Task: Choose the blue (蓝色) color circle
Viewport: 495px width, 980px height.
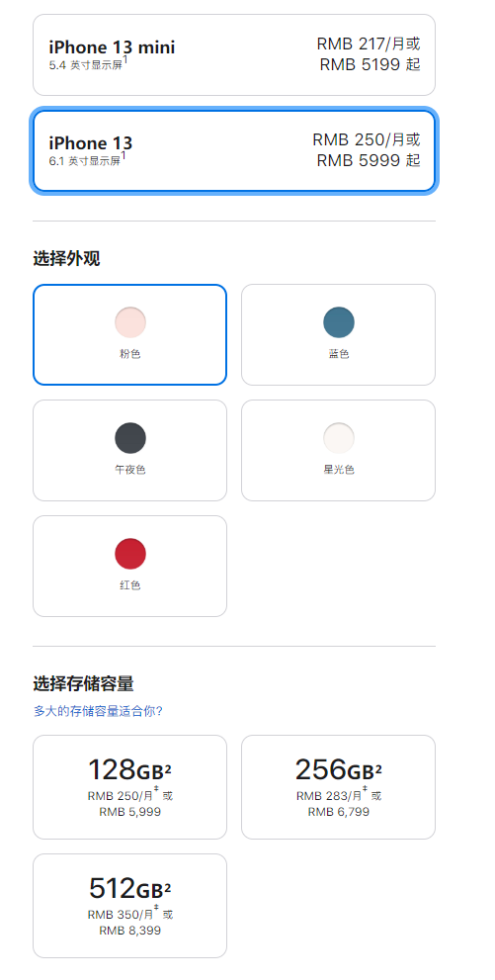Action: click(x=339, y=322)
